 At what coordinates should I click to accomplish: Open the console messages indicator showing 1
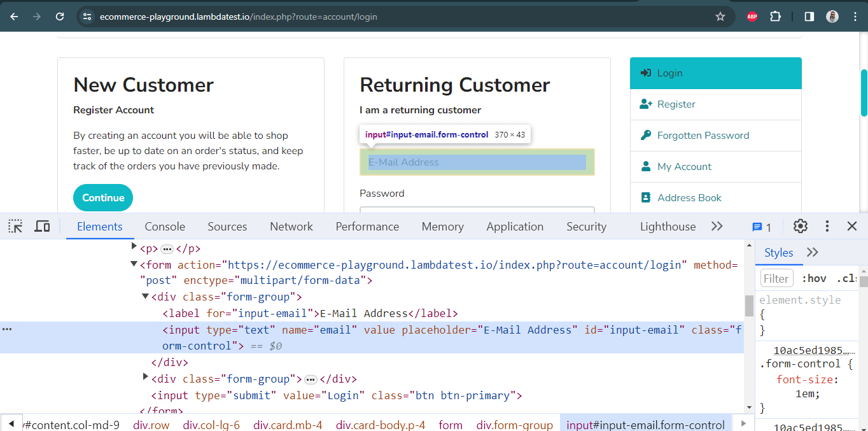pyautogui.click(x=762, y=227)
